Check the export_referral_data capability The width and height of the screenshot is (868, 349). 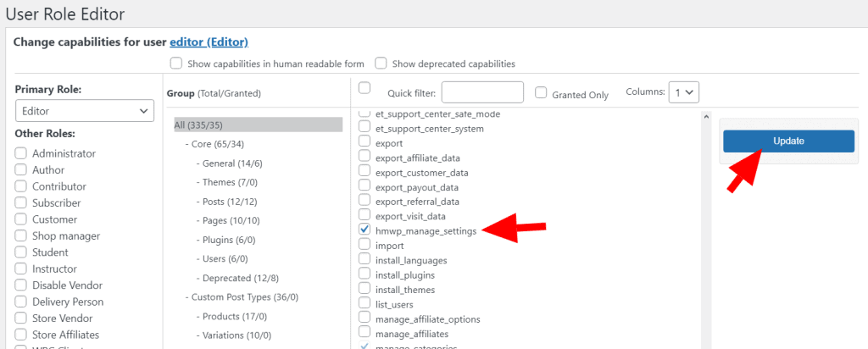coord(364,199)
